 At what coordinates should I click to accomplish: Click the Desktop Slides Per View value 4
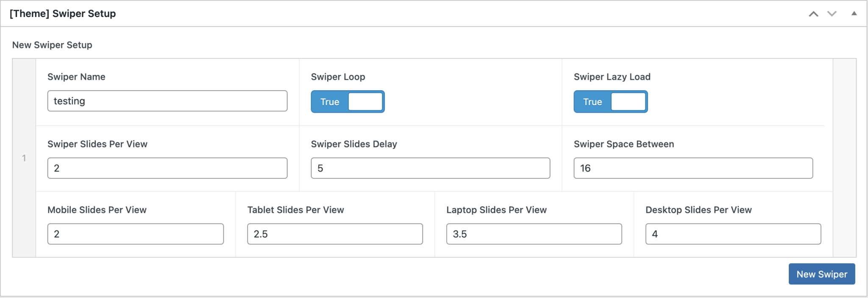coord(733,234)
